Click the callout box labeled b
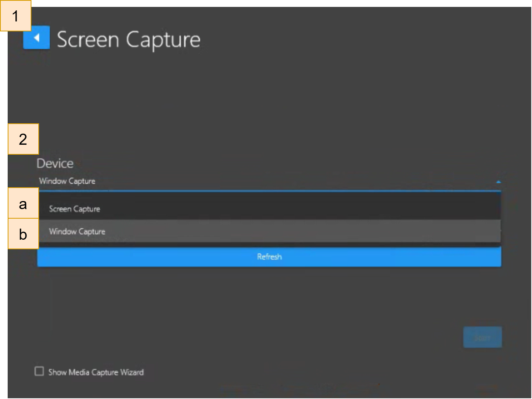Image resolution: width=532 pixels, height=399 pixels. click(x=23, y=234)
